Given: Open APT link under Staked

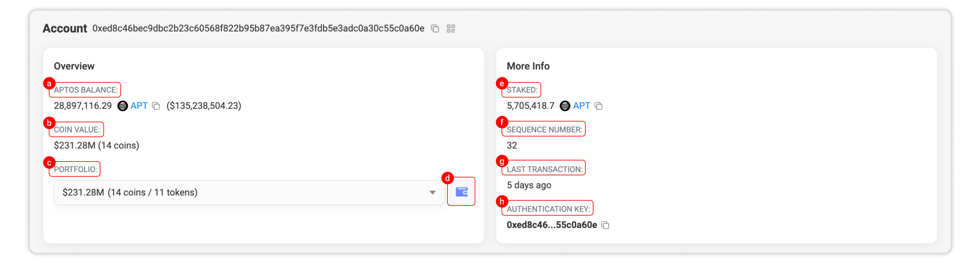Looking at the screenshot, I should point(581,106).
